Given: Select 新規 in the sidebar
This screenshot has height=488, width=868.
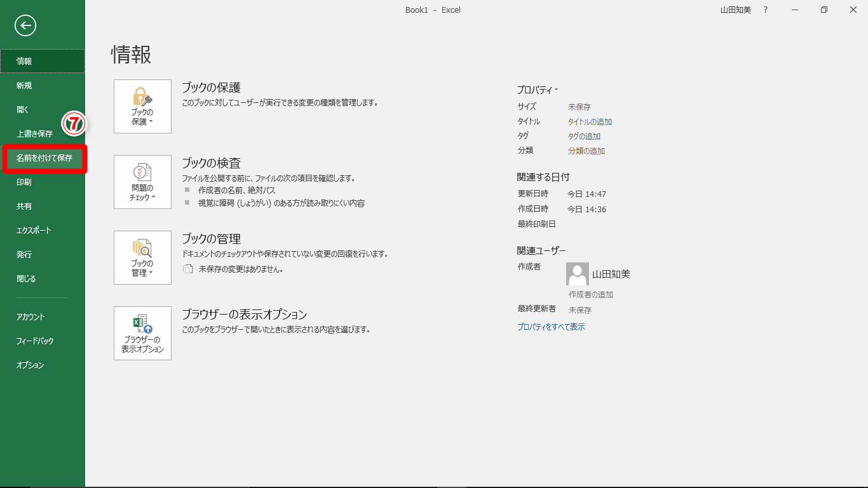Looking at the screenshot, I should 43,85.
